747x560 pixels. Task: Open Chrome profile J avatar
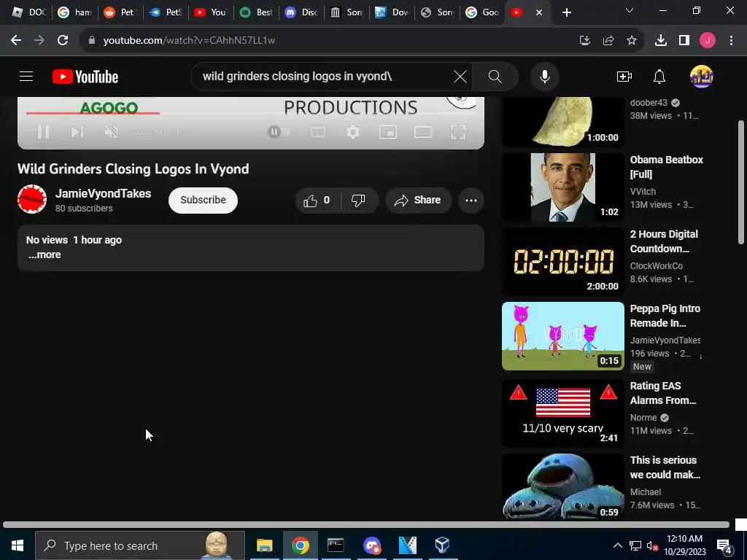tap(708, 41)
